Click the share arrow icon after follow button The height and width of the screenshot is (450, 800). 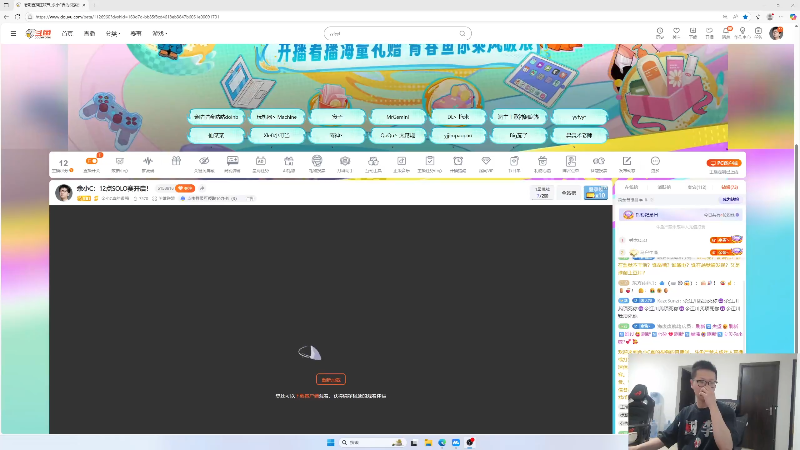(202, 188)
